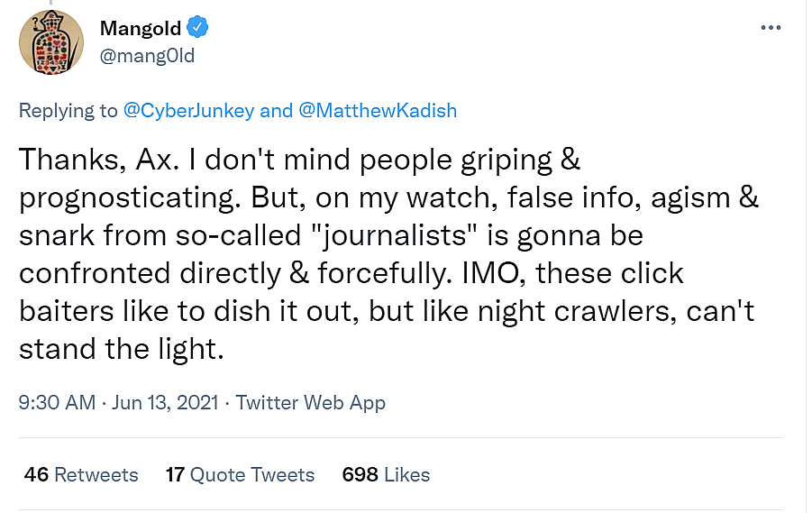The width and height of the screenshot is (812, 513).
Task: Click the words "Quote Tweets" label
Action: [252, 474]
